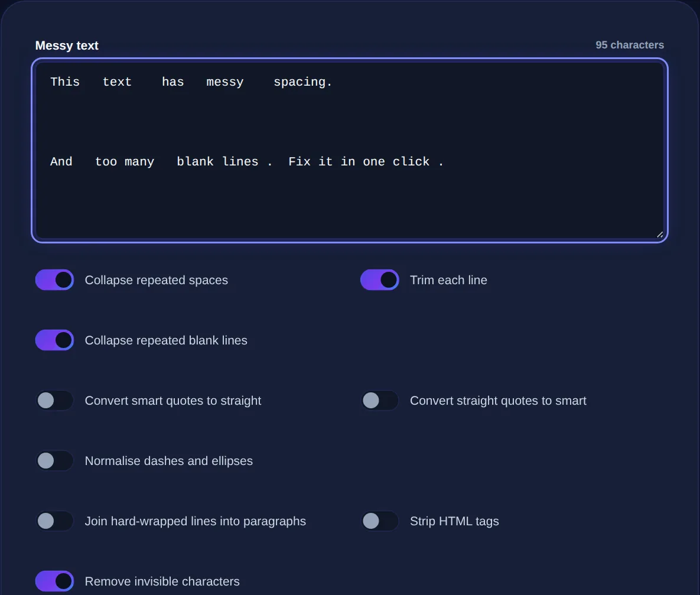Click the Remove invisible characters label
This screenshot has height=595, width=700.
[162, 581]
